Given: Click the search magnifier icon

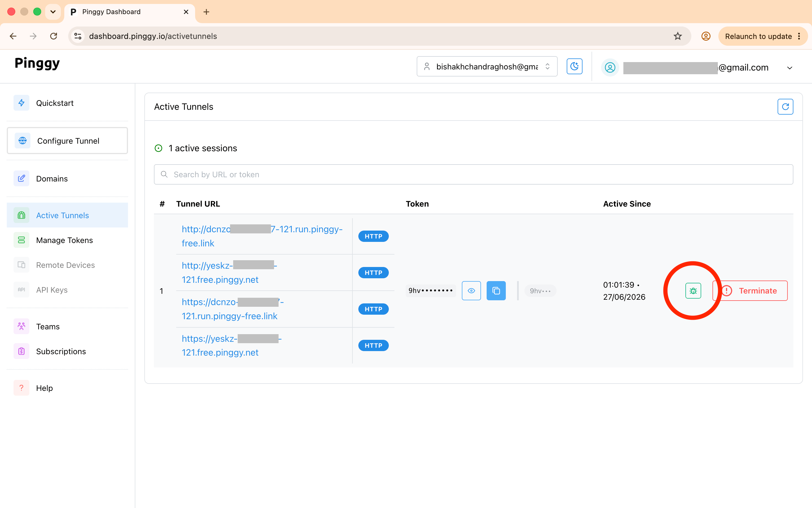Looking at the screenshot, I should [x=164, y=174].
